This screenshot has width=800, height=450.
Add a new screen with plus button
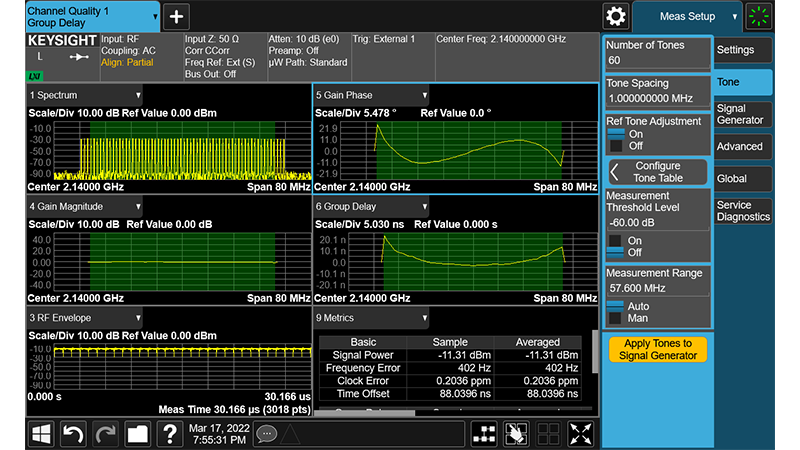[176, 16]
